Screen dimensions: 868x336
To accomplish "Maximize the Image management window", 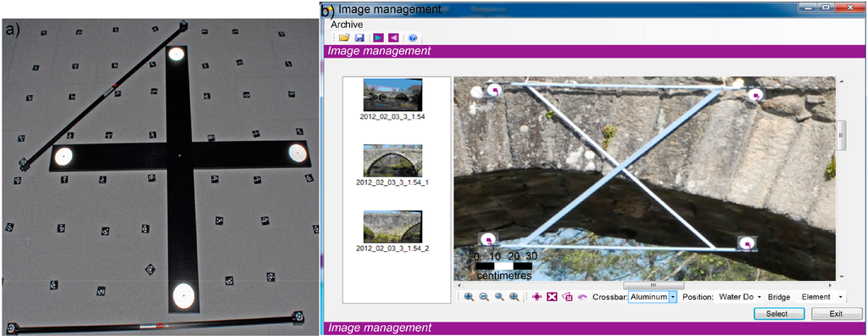I will (826, 7).
